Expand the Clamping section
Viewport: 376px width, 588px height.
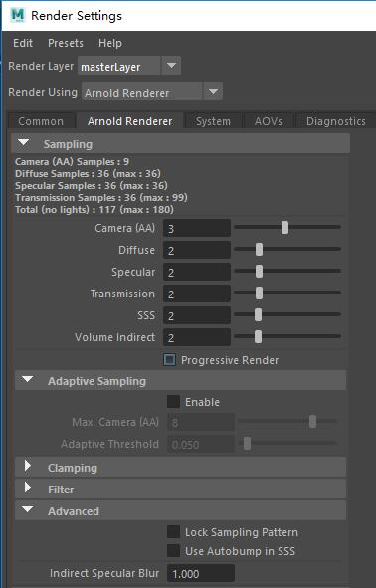pos(28,466)
